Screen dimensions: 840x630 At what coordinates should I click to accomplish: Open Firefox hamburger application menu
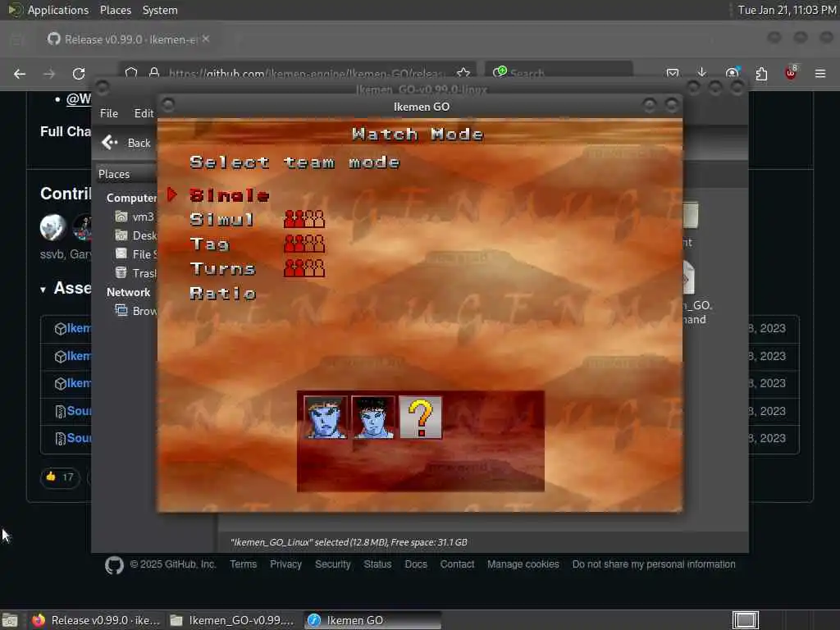820,73
